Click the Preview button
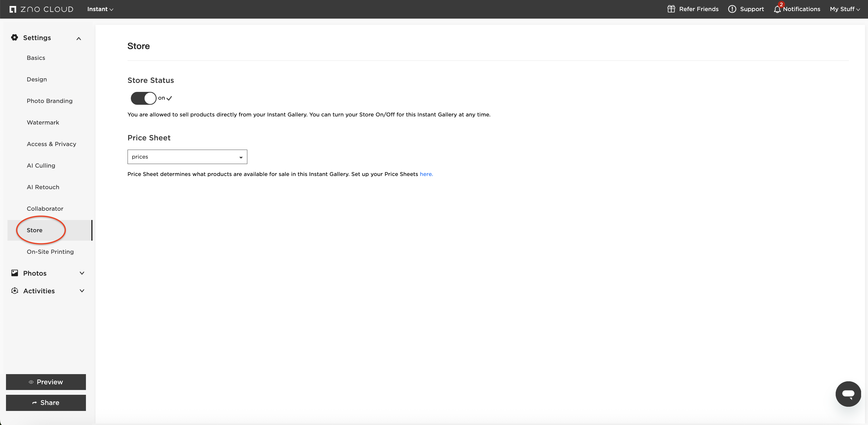This screenshot has height=425, width=868. [46, 382]
